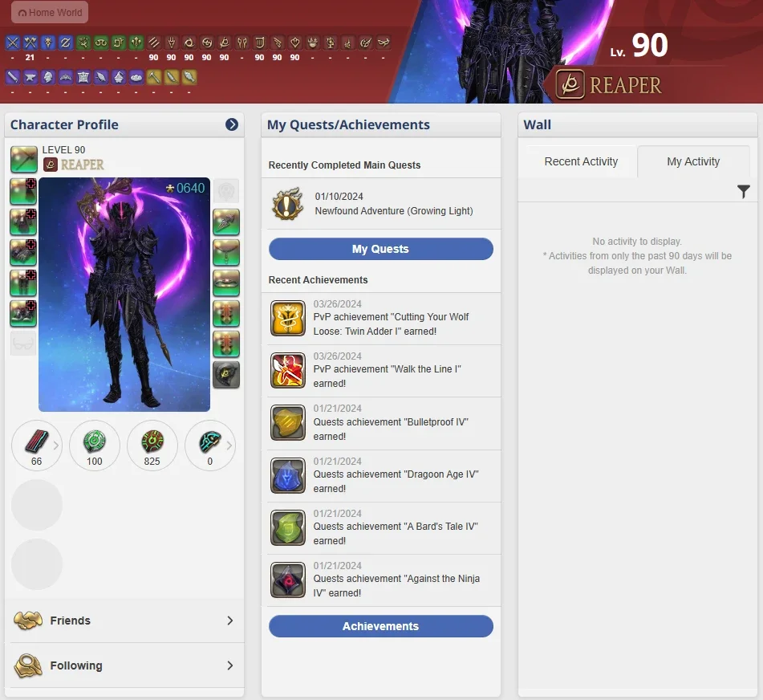
Task: Select the Sage job icon
Action: point(136,43)
